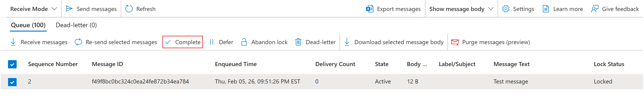
Task: Click the Give feedback person icon
Action: coord(595,9)
